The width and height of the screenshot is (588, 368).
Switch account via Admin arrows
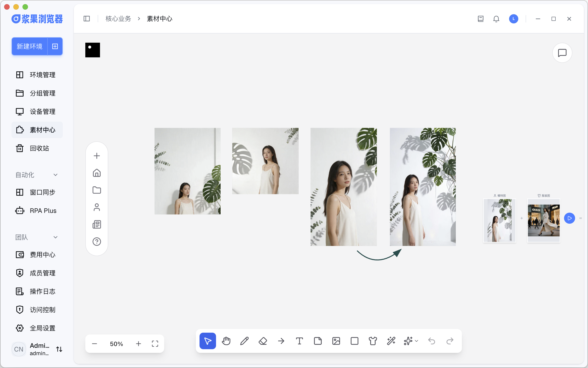point(59,349)
